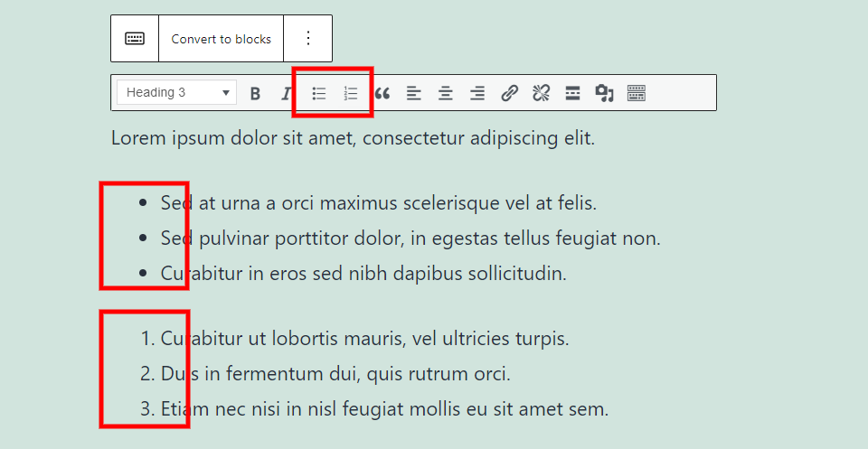Insert a blockquote
Screen dimensions: 868x449
382,93
